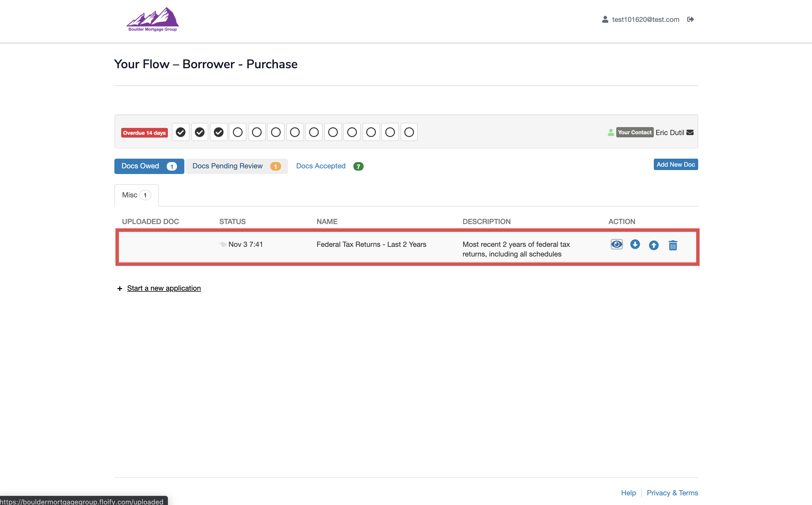Select the fourth empty progress circle
This screenshot has height=505, width=812.
click(x=295, y=132)
